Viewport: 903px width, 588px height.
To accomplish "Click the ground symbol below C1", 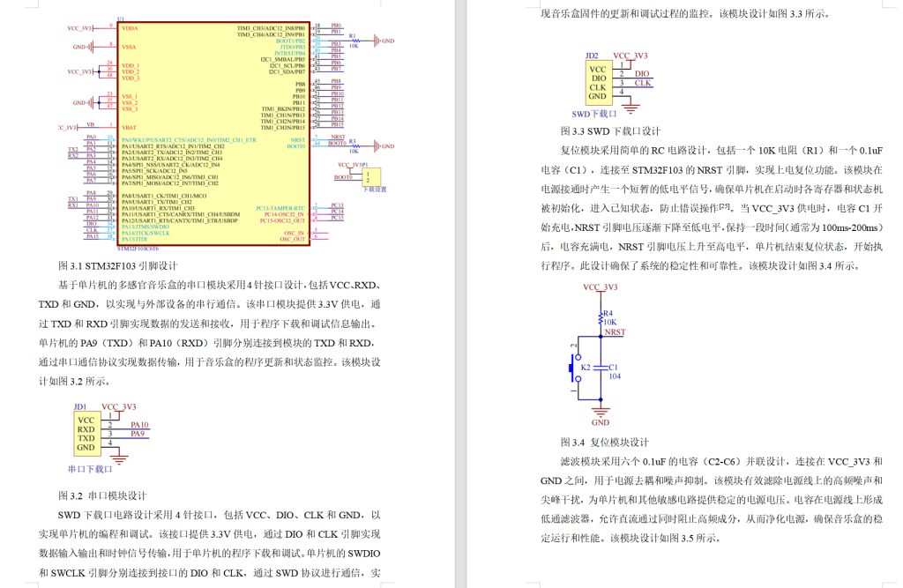I will pyautogui.click(x=601, y=412).
